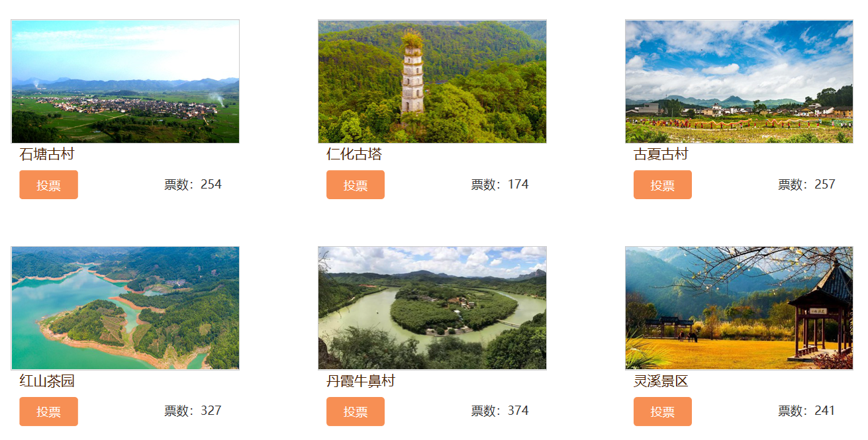
Task: Click the 票数:257 vote count
Action: (x=806, y=184)
